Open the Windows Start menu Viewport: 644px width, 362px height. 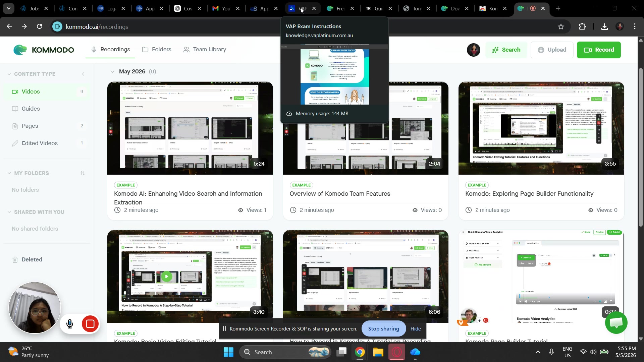228,352
